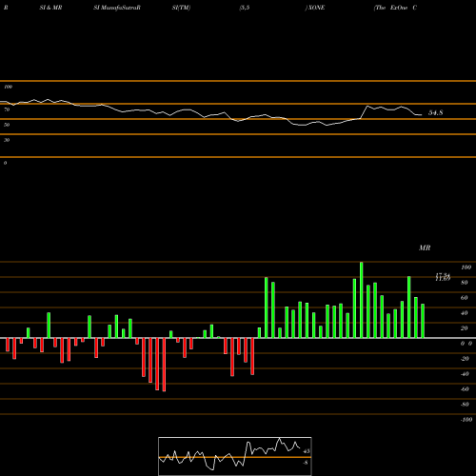Click the MR axis label 100

point(466,268)
